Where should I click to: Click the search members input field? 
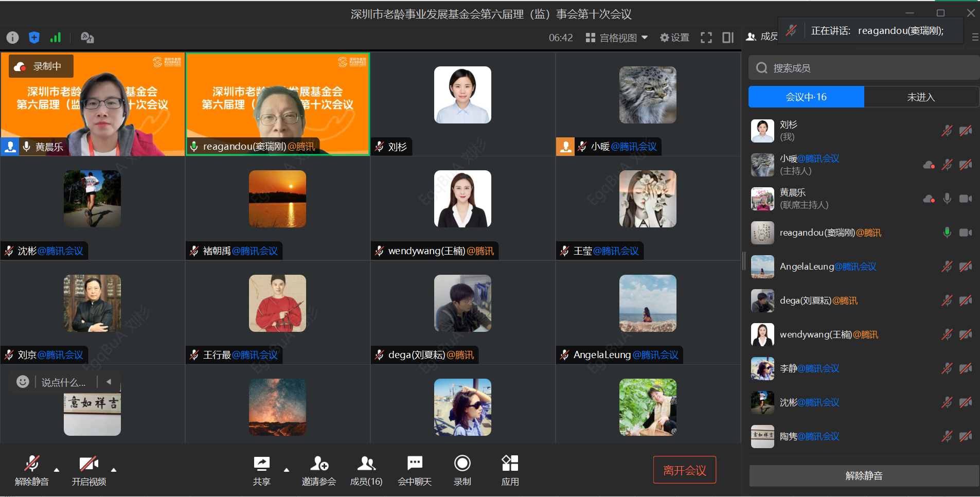[864, 68]
